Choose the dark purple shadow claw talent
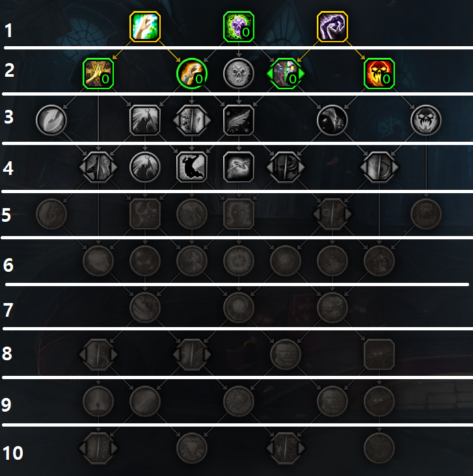The width and height of the screenshot is (473, 476). 332,27
